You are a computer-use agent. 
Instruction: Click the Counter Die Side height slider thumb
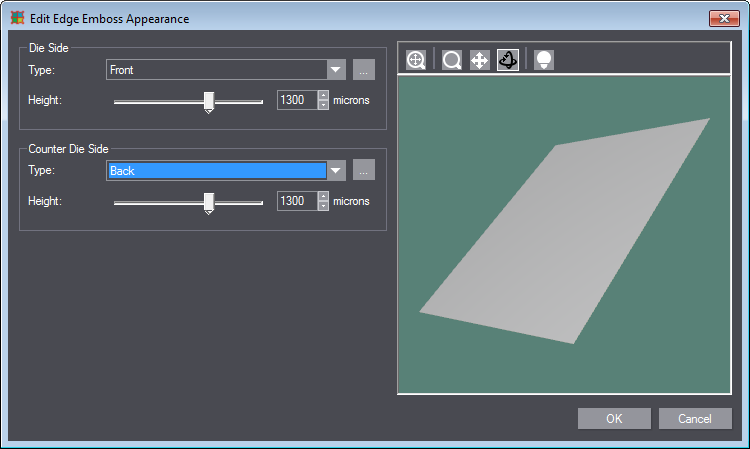(209, 202)
